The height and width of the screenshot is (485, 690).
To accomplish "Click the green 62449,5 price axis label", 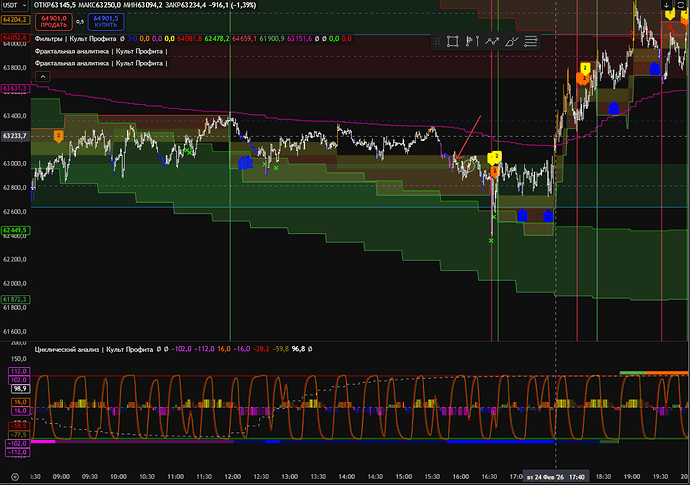I will pos(15,231).
